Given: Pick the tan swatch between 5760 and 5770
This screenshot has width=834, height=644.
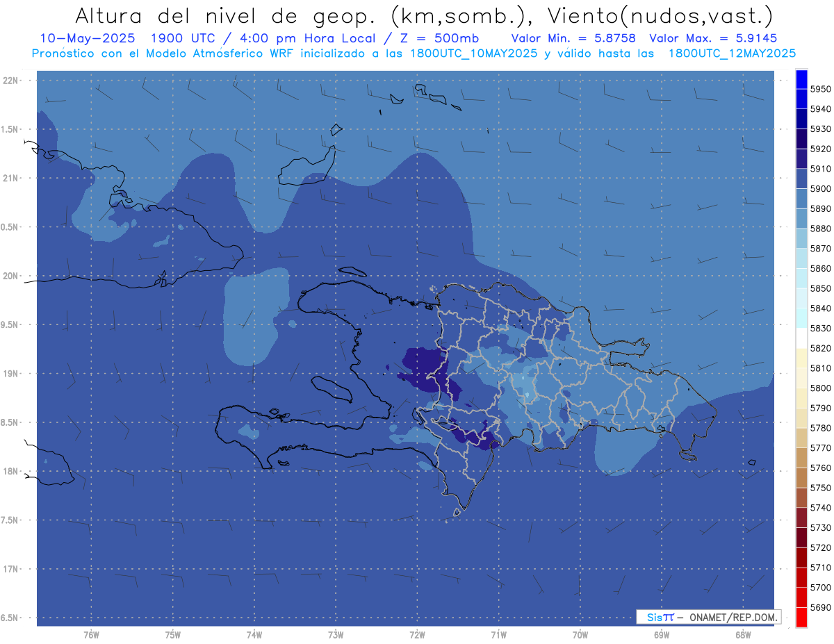Looking at the screenshot, I should [x=801, y=458].
